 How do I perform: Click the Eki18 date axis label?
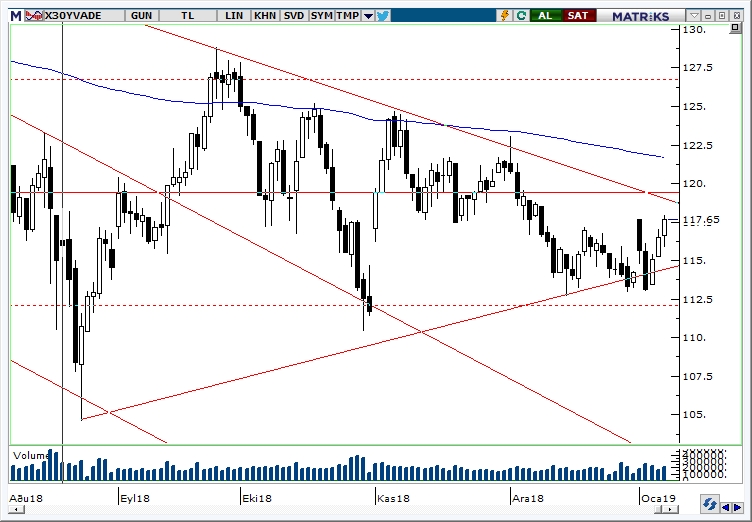[x=257, y=498]
